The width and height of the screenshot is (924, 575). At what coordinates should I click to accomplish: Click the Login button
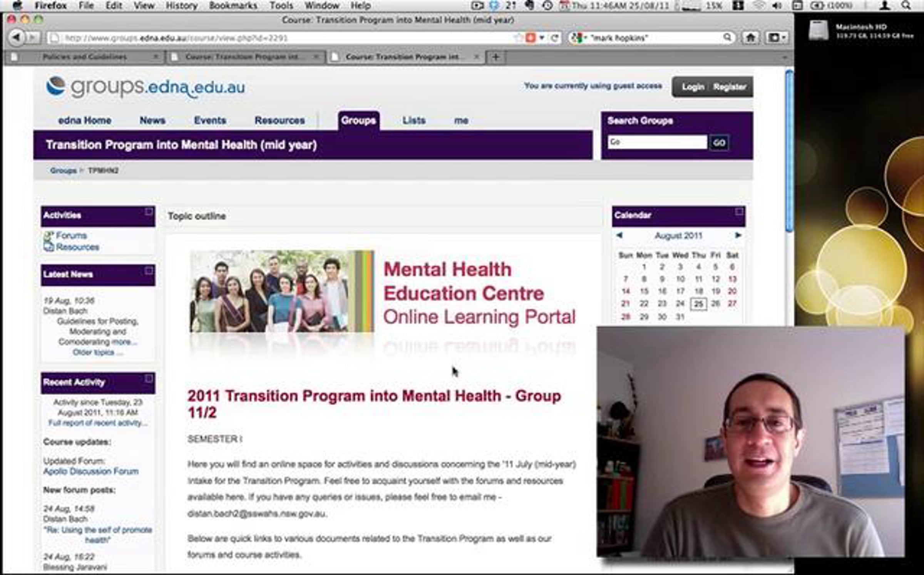click(693, 87)
